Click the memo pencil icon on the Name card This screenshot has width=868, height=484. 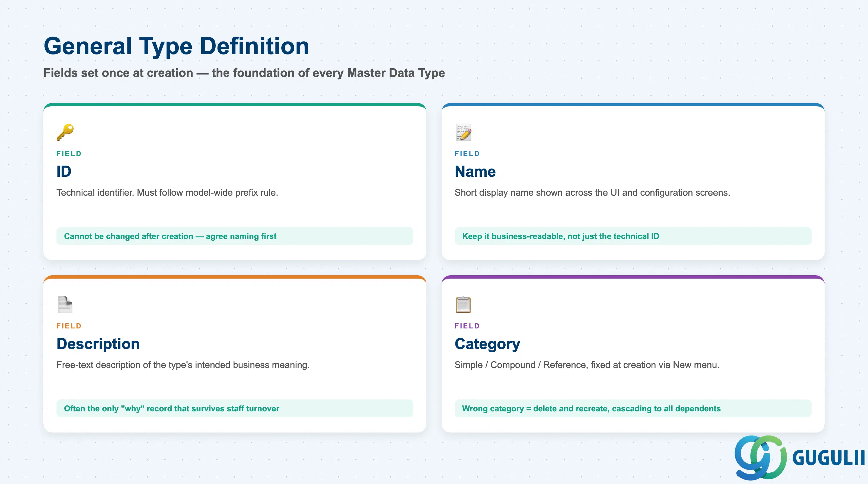click(463, 132)
